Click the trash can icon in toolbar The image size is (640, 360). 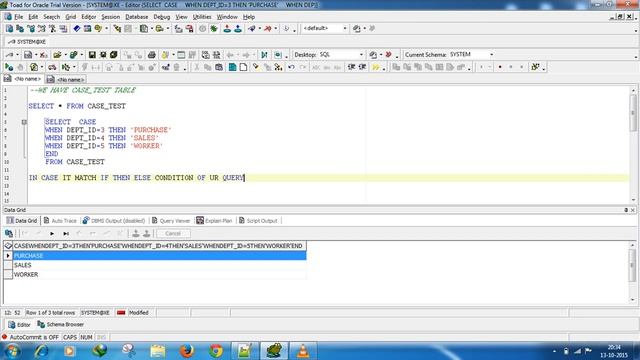176,67
